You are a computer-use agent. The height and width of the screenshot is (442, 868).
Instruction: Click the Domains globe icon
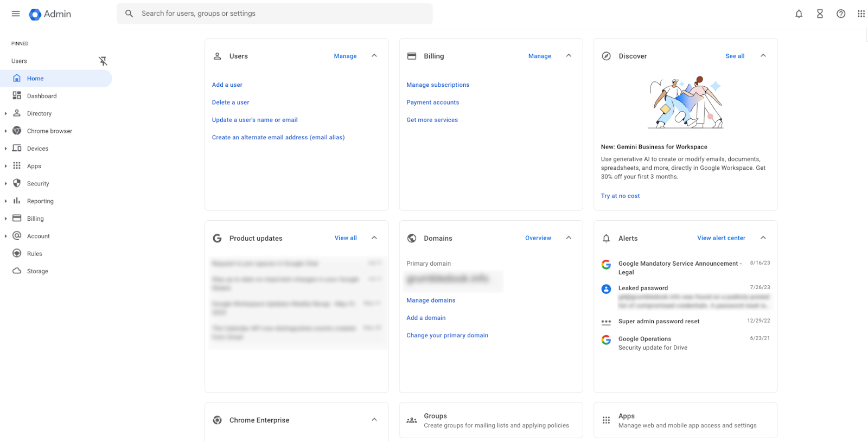[412, 238]
